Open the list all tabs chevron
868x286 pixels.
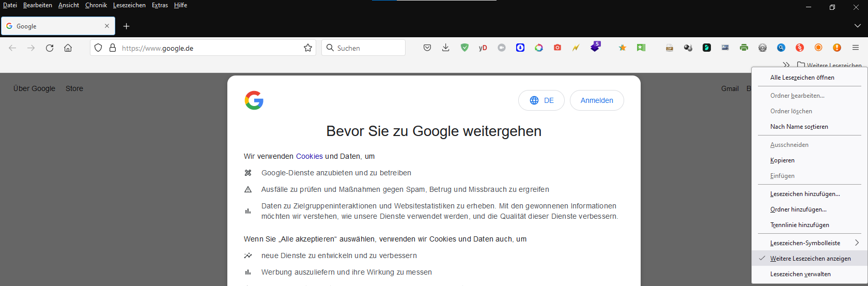pos(858,26)
